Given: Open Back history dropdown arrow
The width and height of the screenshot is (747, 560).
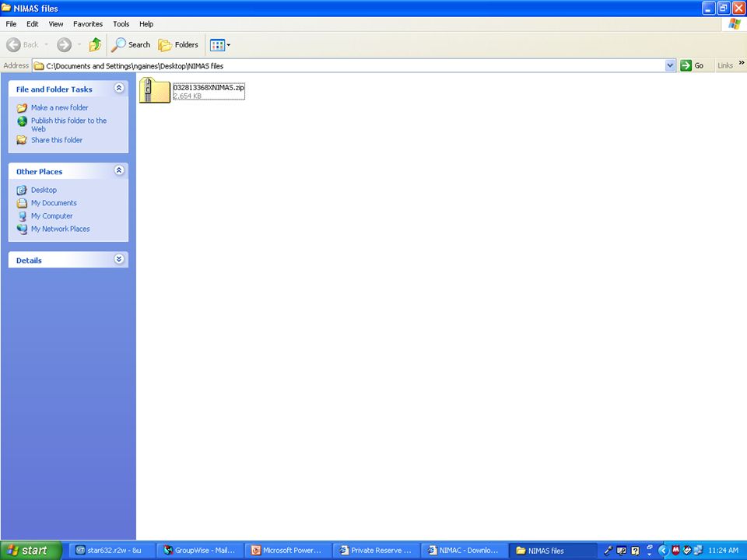Looking at the screenshot, I should point(46,45).
